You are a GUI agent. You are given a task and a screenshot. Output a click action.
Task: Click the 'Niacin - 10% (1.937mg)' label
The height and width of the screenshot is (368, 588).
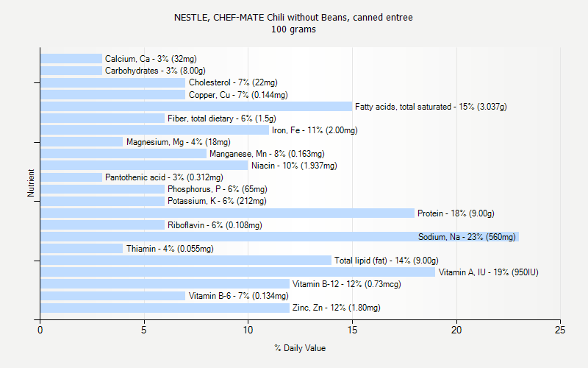click(295, 166)
